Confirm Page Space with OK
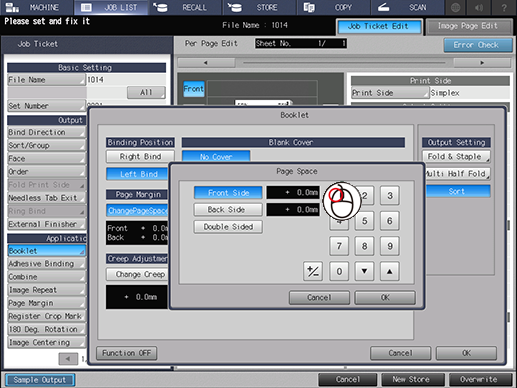517x388 pixels. [x=385, y=297]
